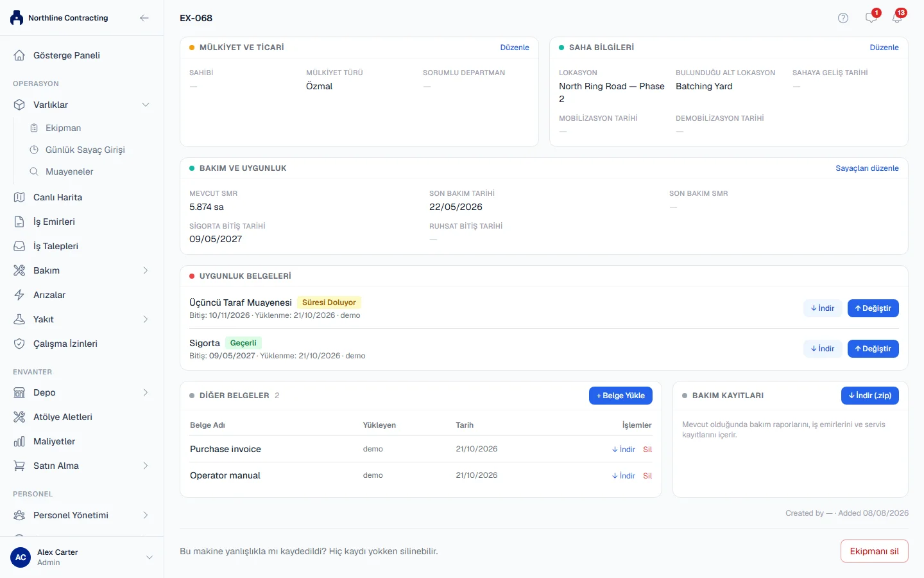Click the Arızalar lightning icon

[x=19, y=295]
